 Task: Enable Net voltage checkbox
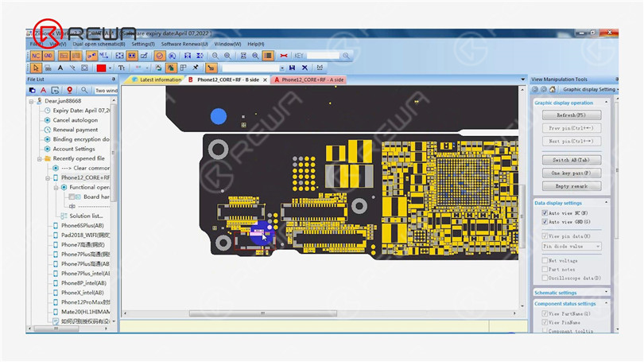coord(545,260)
